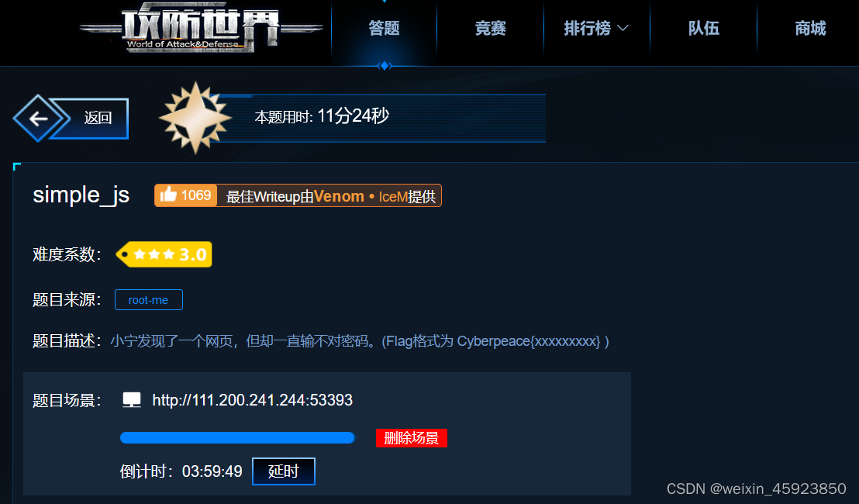Click the thumbs-up like icon

click(x=169, y=195)
